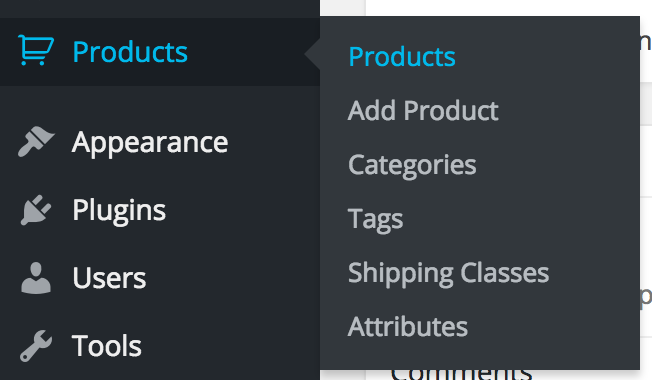This screenshot has width=652, height=380.
Task: Click the Appearance paintbrush icon
Action: (36, 141)
